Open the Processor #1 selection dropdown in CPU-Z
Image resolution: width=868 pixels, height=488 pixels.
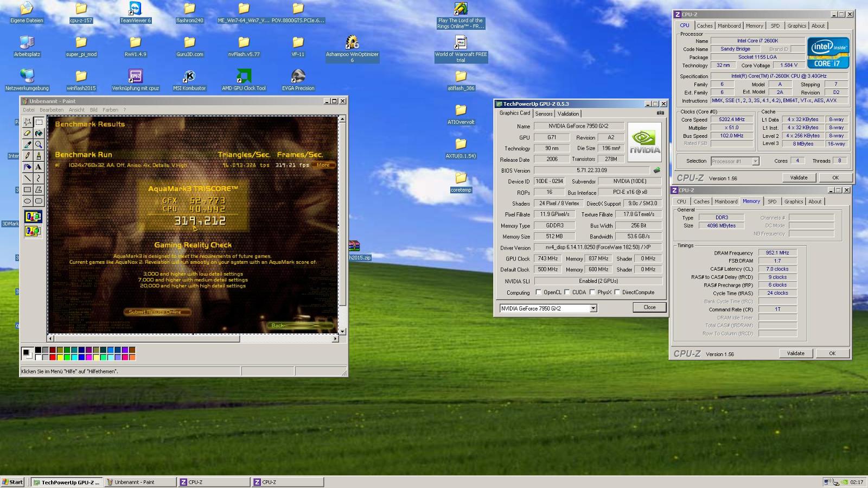pos(755,161)
